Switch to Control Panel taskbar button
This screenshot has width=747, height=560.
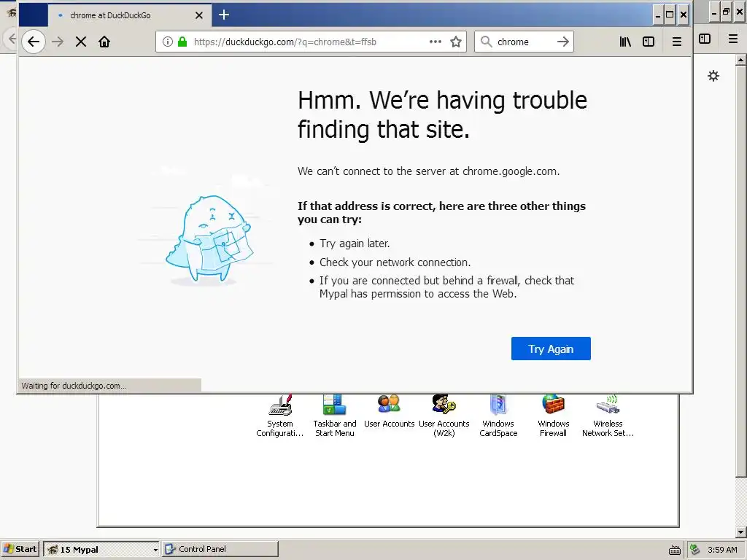[220, 549]
